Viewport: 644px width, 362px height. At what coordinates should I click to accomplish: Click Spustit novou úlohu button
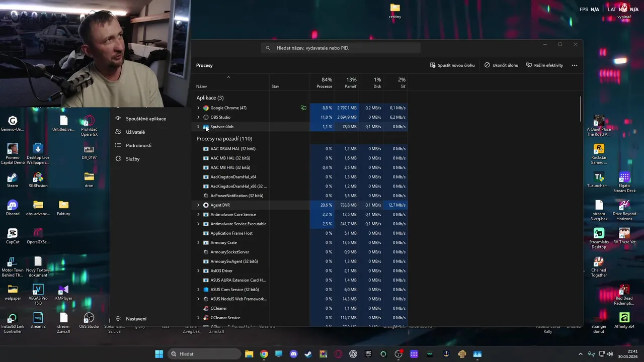(452, 65)
